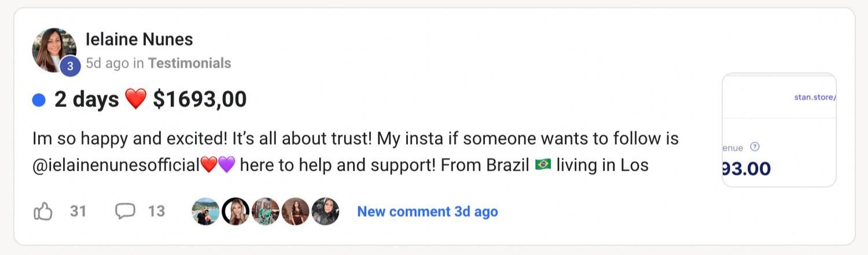
Task: Click the comment speech bubble icon
Action: click(x=125, y=212)
